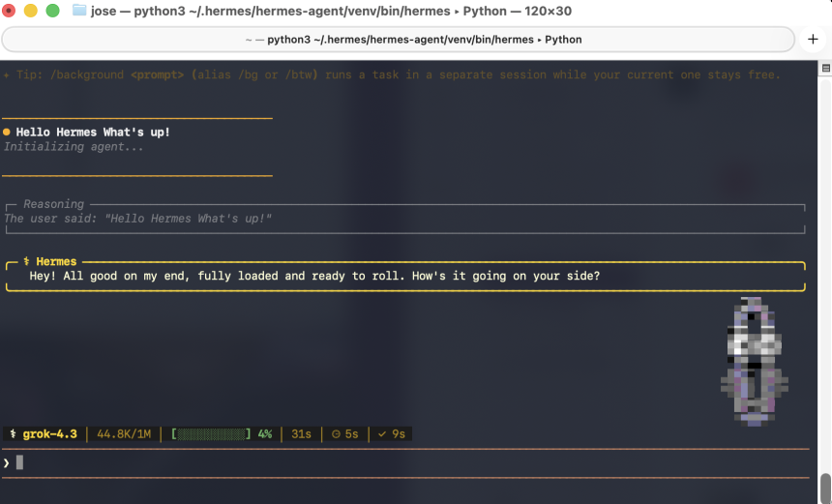Viewport: 832px width, 504px height.
Task: Click the folder icon in the title bar
Action: pyautogui.click(x=79, y=10)
